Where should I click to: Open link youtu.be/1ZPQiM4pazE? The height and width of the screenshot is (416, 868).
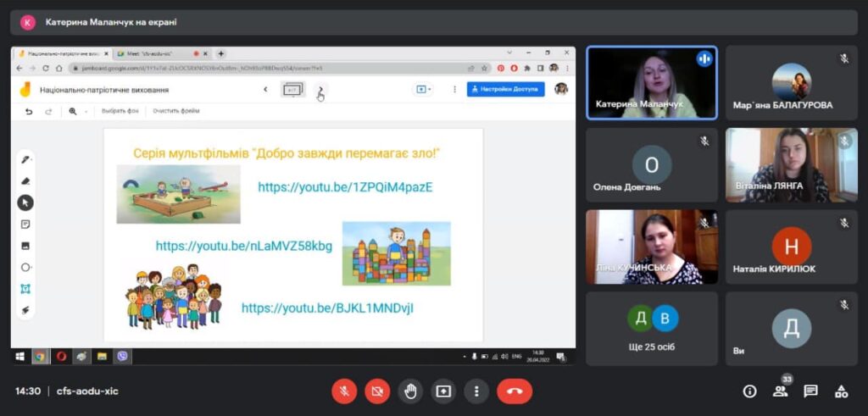pos(345,187)
